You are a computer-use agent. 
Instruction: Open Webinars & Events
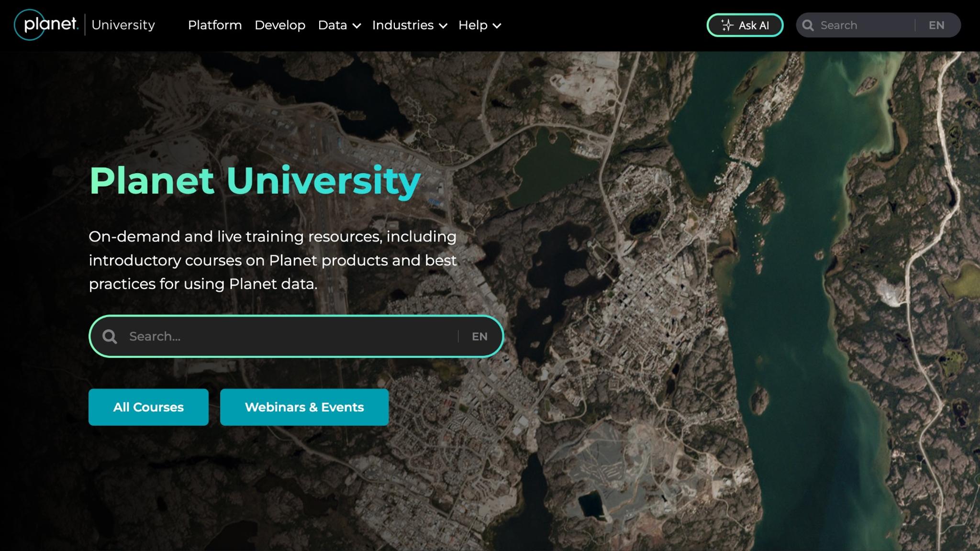304,407
